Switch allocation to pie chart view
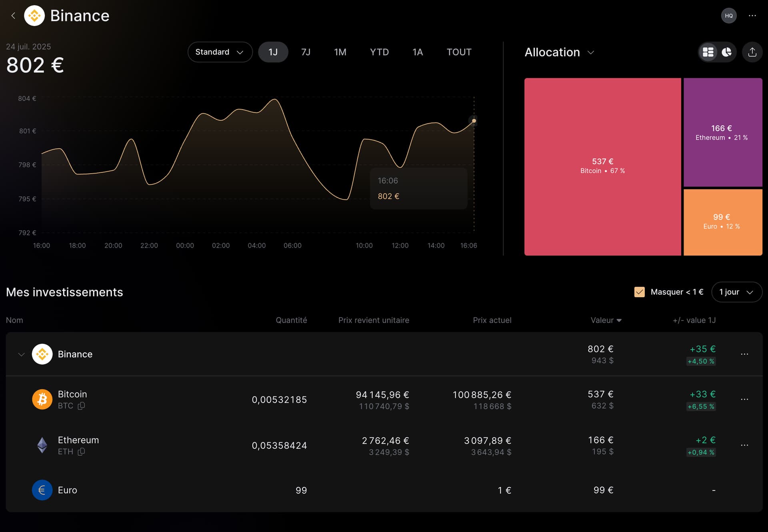The width and height of the screenshot is (768, 532). (x=726, y=52)
